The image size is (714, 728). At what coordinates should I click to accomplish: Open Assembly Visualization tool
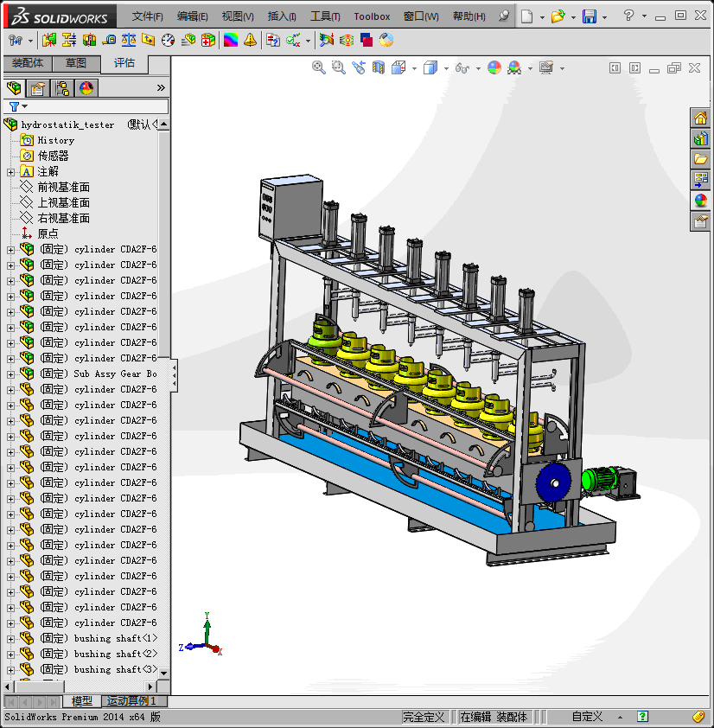[188, 41]
